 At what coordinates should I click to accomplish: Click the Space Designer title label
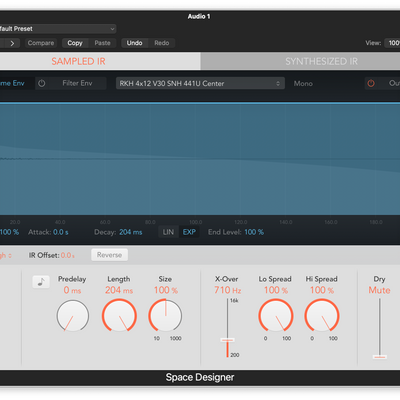click(200, 377)
